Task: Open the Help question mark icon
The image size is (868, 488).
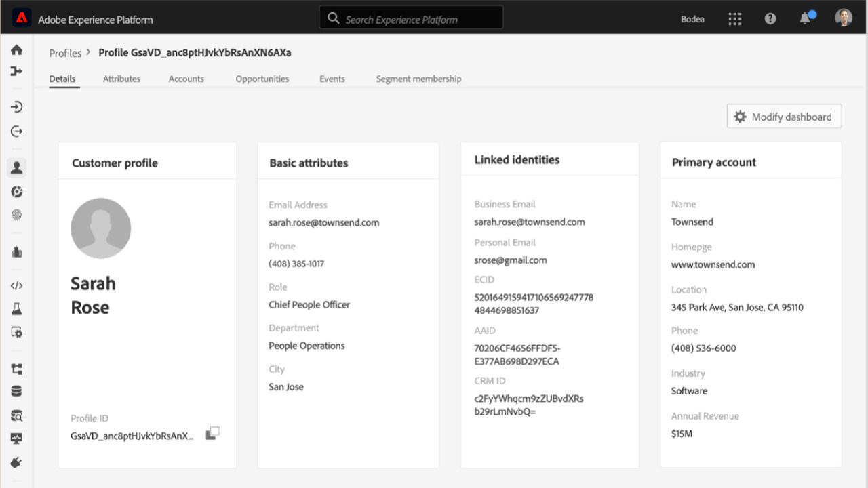Action: point(770,19)
